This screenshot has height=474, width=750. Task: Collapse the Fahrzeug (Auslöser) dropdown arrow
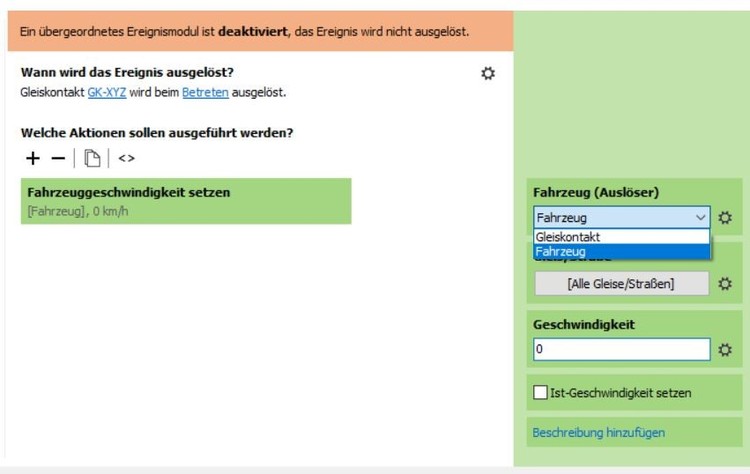[x=700, y=217]
